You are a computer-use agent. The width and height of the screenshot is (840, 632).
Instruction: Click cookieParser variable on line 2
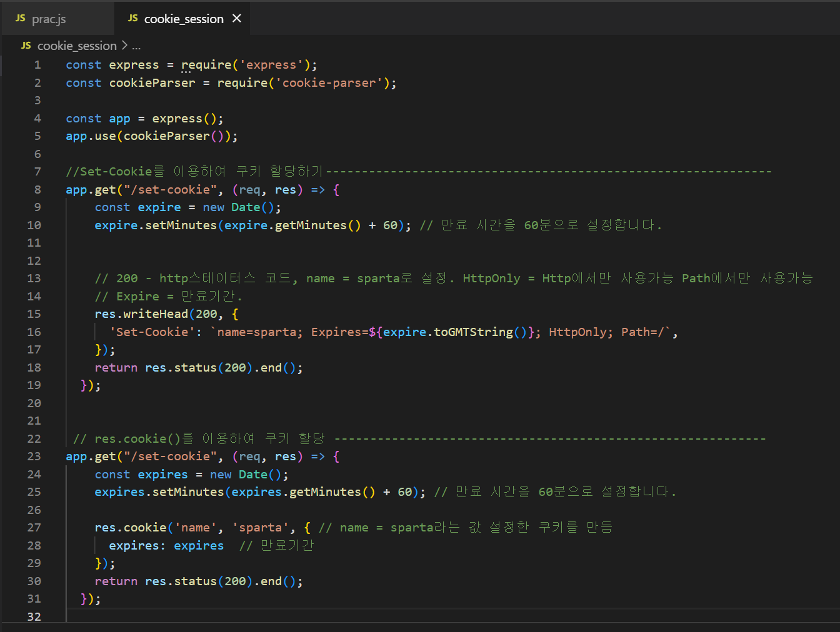(152, 83)
